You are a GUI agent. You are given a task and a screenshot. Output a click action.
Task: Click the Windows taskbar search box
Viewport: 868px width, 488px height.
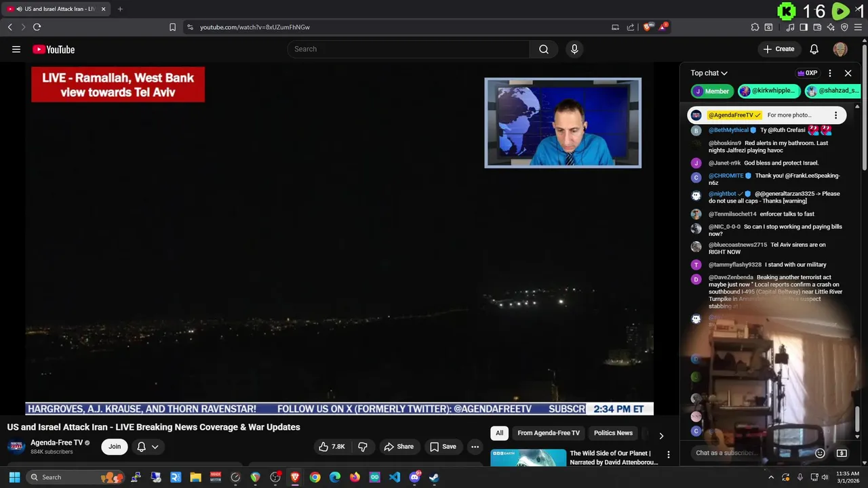pyautogui.click(x=76, y=477)
